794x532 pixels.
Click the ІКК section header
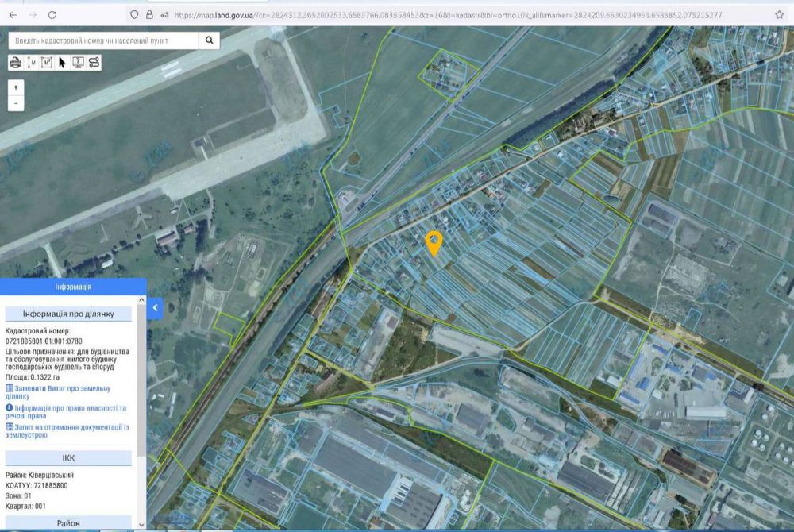(68, 458)
